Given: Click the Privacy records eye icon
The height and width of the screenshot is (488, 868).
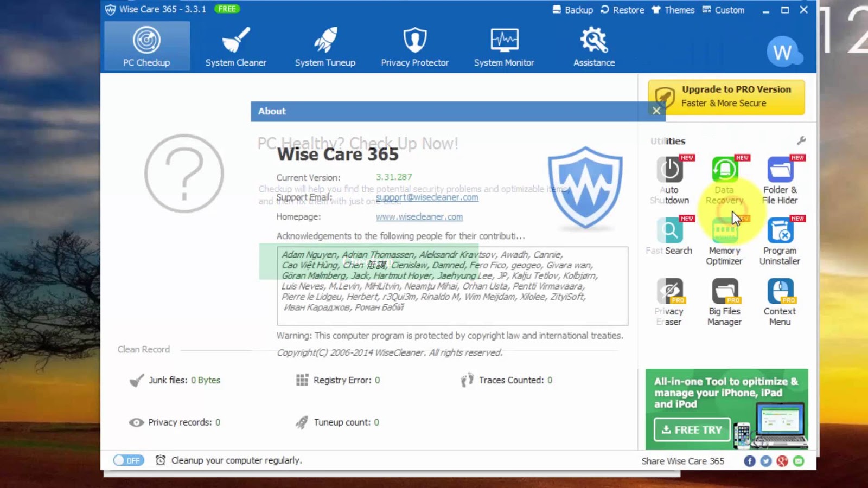Looking at the screenshot, I should coord(136,422).
